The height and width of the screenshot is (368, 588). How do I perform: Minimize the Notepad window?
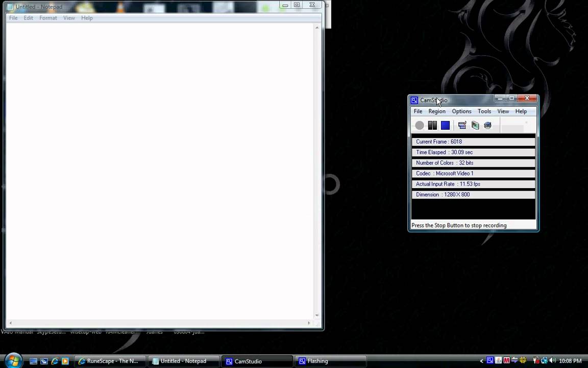point(285,5)
